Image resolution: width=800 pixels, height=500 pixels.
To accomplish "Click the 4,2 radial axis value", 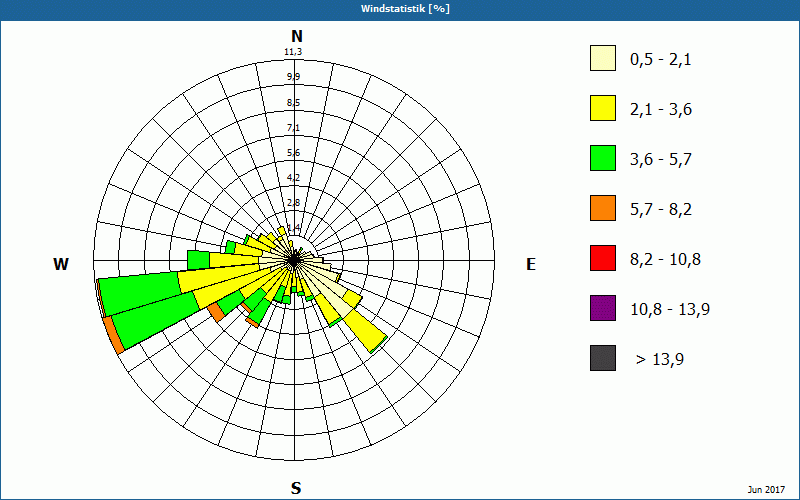I will 293,178.
